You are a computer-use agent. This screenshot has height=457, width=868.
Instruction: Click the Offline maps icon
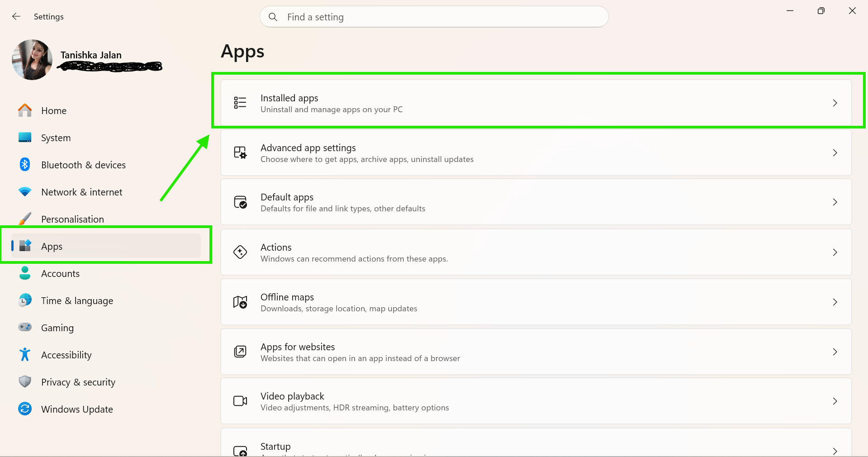pyautogui.click(x=240, y=302)
